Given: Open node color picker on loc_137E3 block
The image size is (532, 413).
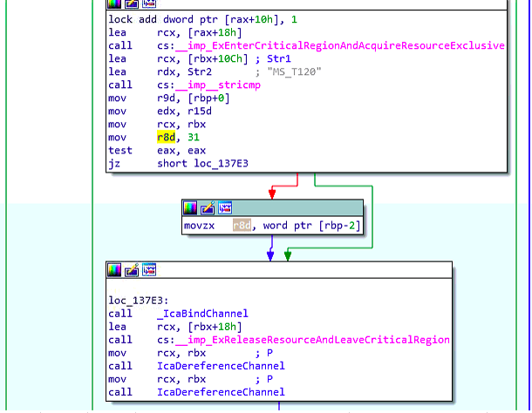Looking at the screenshot, I should tap(114, 270).
